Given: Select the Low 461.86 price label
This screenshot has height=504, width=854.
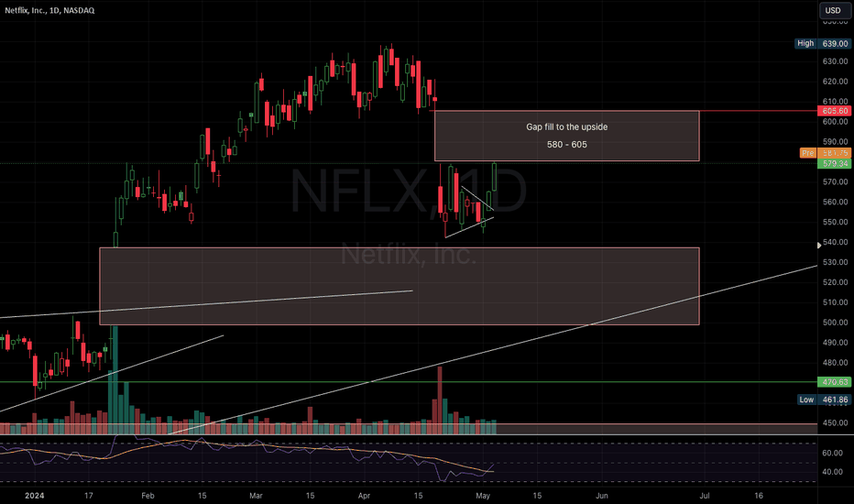Looking at the screenshot, I should (x=824, y=400).
